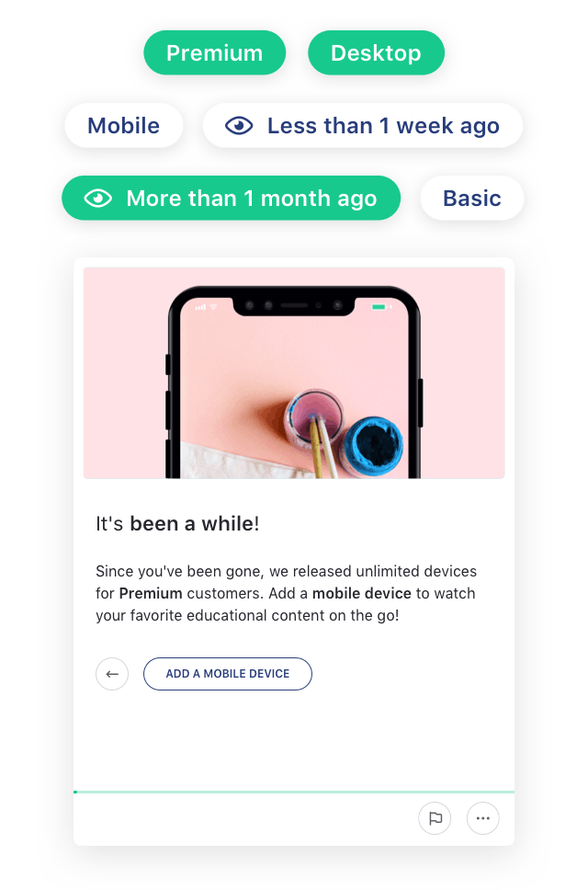588x890 pixels.
Task: Open the three-dot more options menu
Action: pos(483,818)
